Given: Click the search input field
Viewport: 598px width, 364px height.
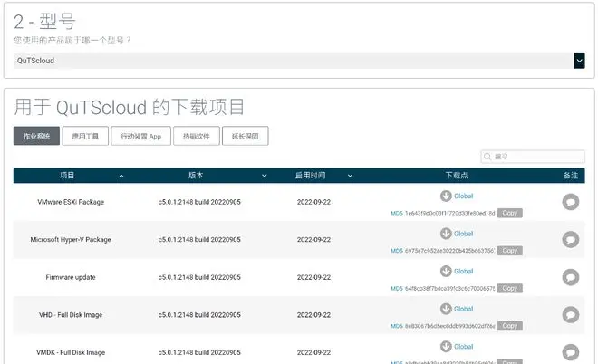Looking at the screenshot, I should pyautogui.click(x=533, y=157).
